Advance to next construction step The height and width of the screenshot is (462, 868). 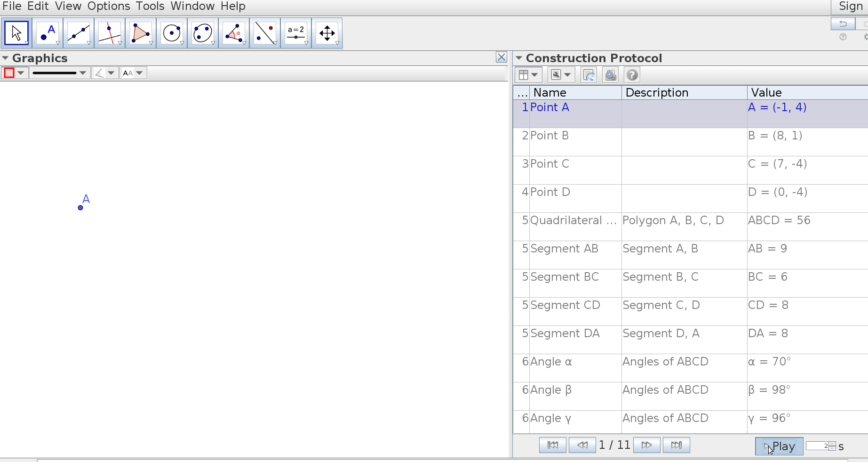[647, 445]
